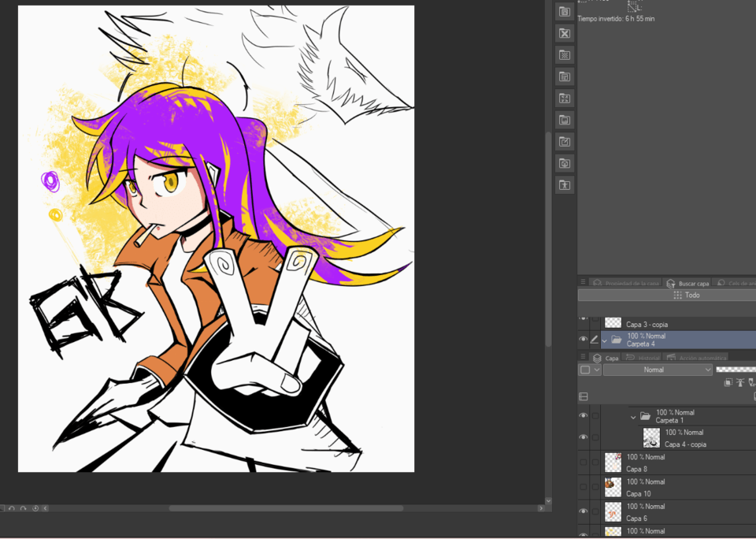Hide the Capa 4 - copia layer
756x539 pixels.
coord(583,437)
